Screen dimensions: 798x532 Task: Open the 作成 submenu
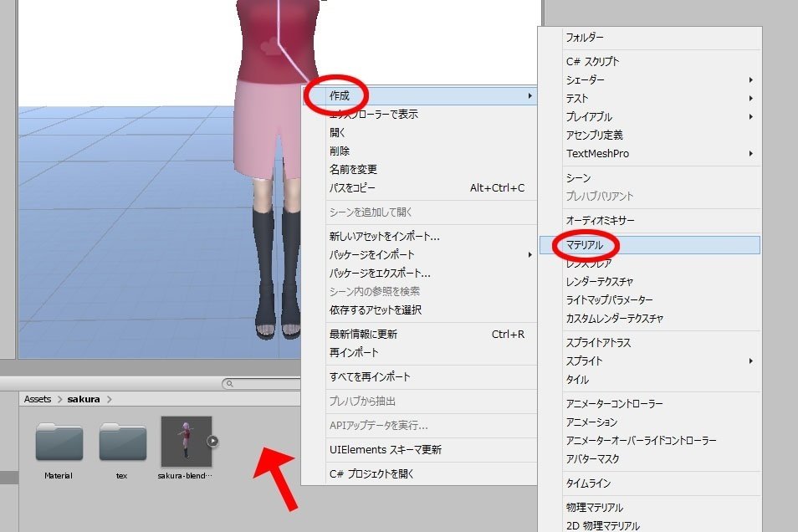click(419, 95)
